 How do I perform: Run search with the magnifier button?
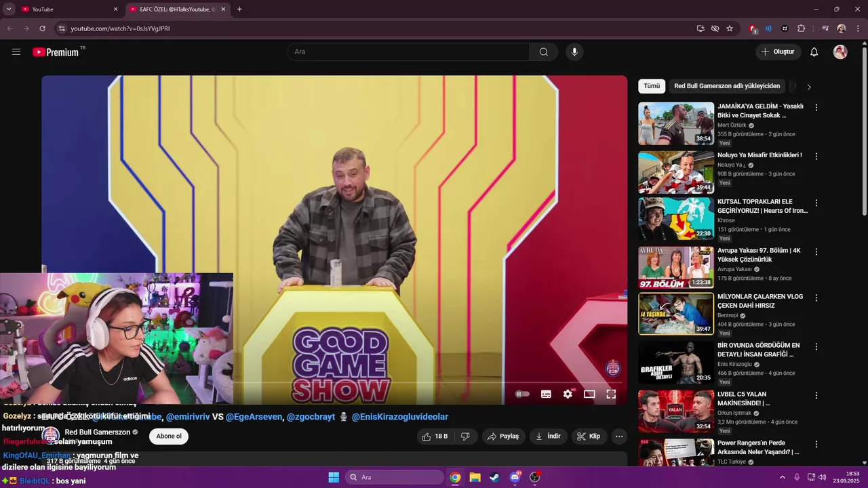(544, 52)
